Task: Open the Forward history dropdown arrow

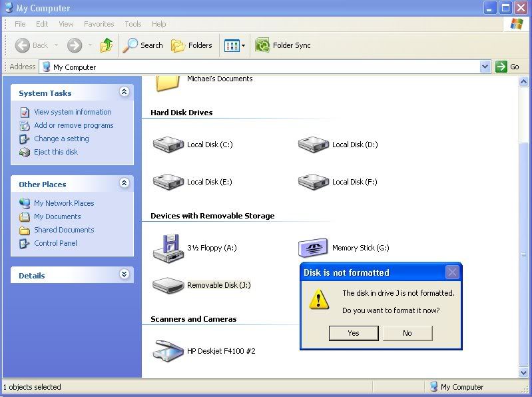Action: (x=91, y=45)
